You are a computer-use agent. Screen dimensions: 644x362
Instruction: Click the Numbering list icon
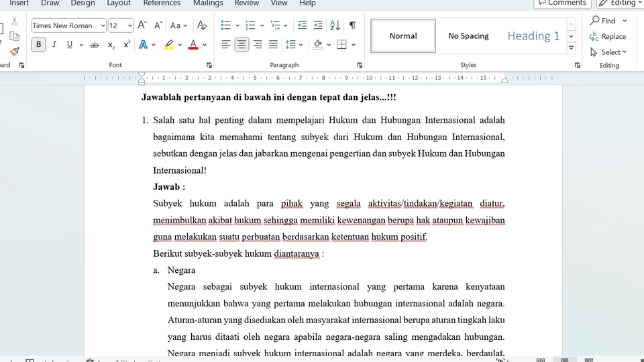[x=250, y=25]
